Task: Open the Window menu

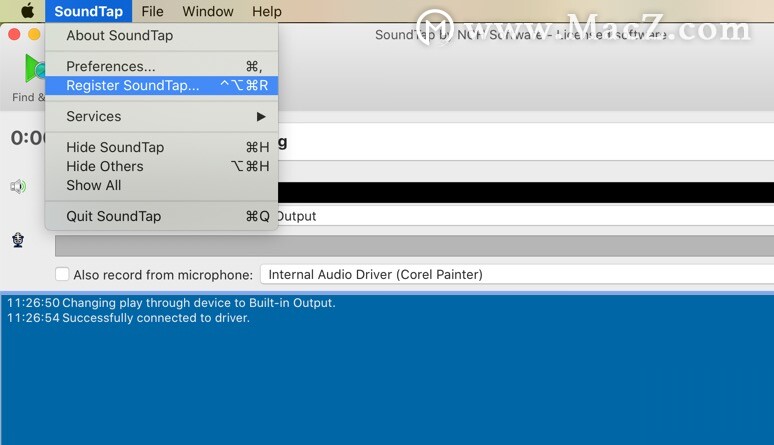Action: click(x=208, y=11)
